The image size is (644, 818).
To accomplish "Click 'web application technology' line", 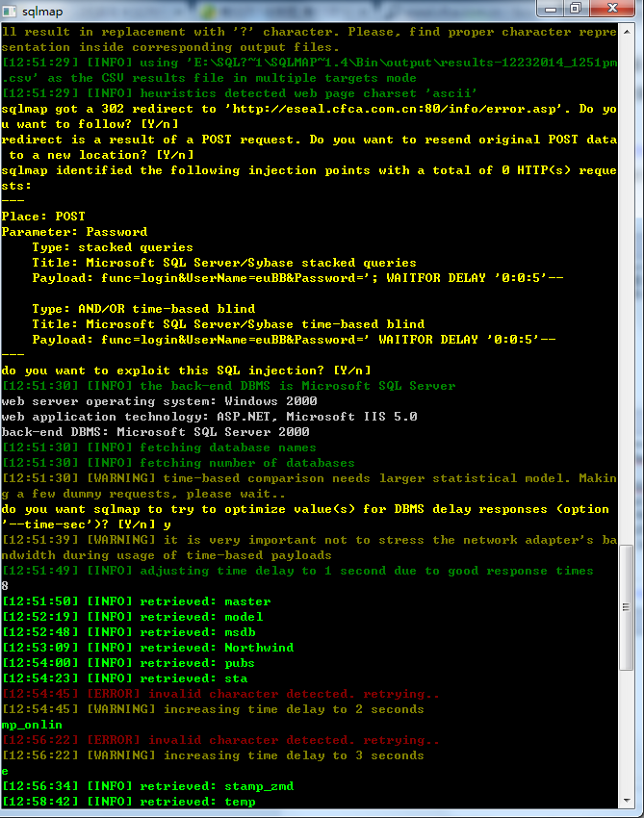I will [209, 417].
